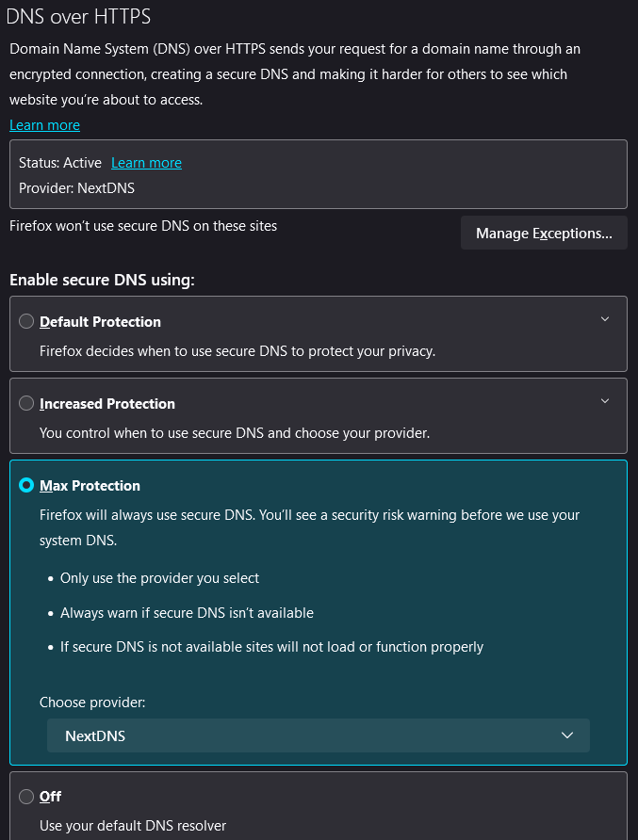The image size is (638, 840).
Task: Expand the Default Protection section chevron
Action: 605,319
